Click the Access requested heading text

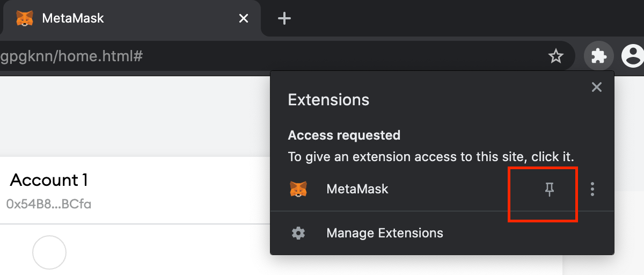tap(344, 135)
